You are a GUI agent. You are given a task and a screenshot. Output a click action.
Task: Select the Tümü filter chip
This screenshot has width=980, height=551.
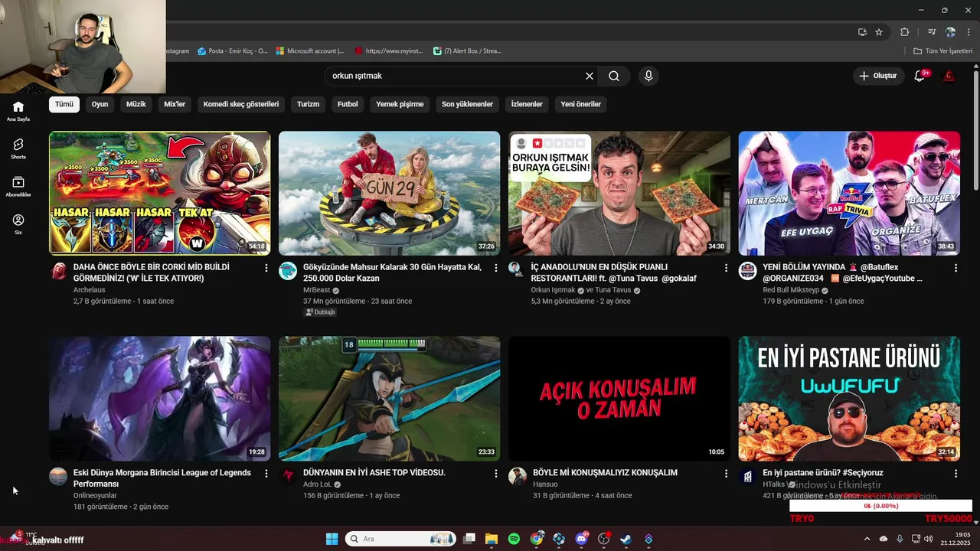(64, 104)
